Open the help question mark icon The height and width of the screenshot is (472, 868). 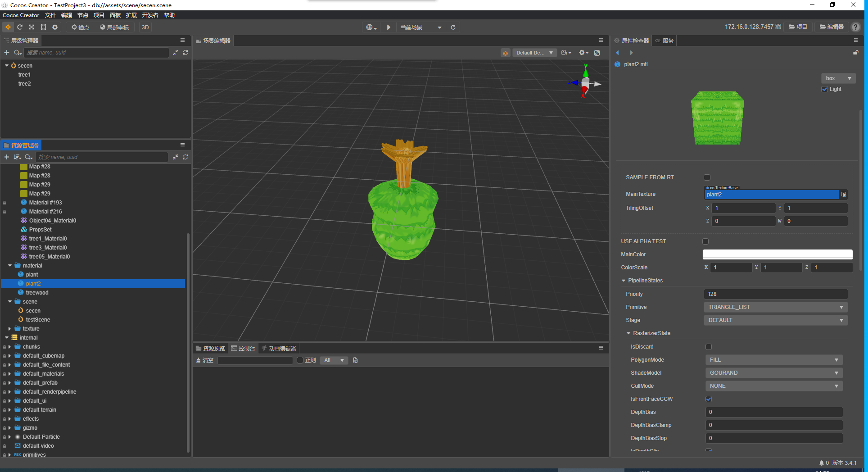tap(855, 27)
